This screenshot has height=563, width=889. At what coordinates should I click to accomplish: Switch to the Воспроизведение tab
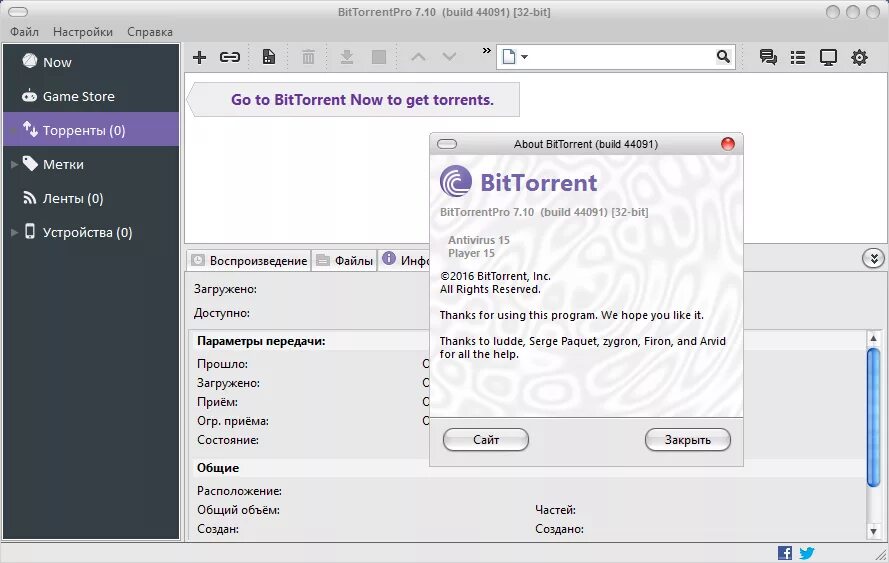[x=249, y=261]
